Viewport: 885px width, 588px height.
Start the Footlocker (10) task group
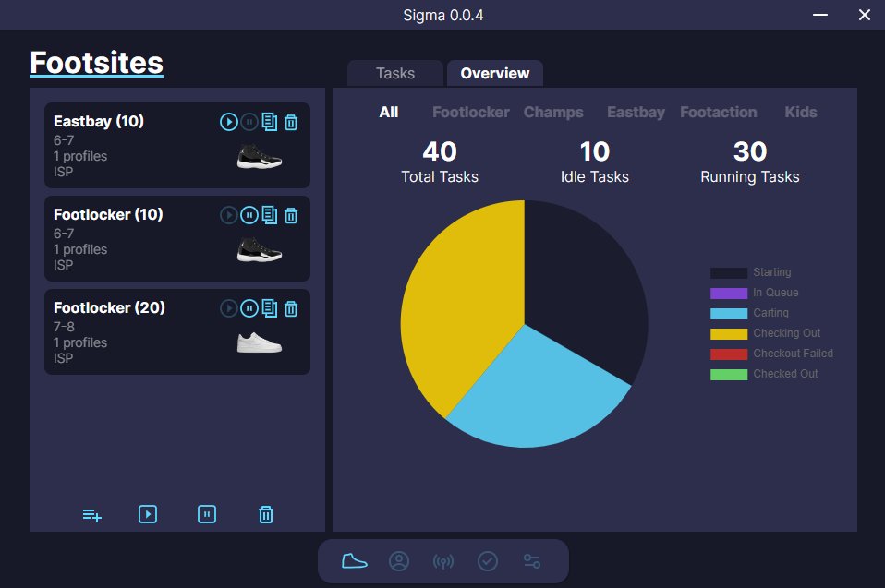(x=228, y=215)
